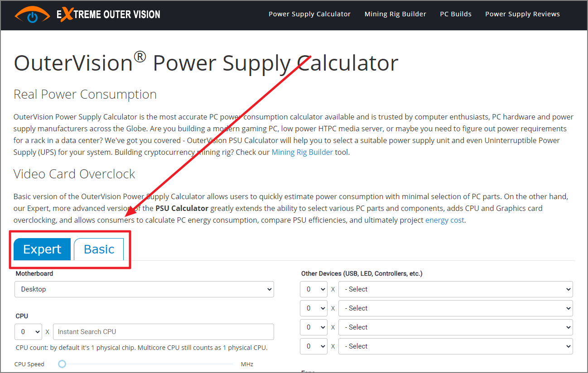This screenshot has width=588, height=373.
Task: Open the Motherboard Desktop dropdown
Action: coord(144,289)
